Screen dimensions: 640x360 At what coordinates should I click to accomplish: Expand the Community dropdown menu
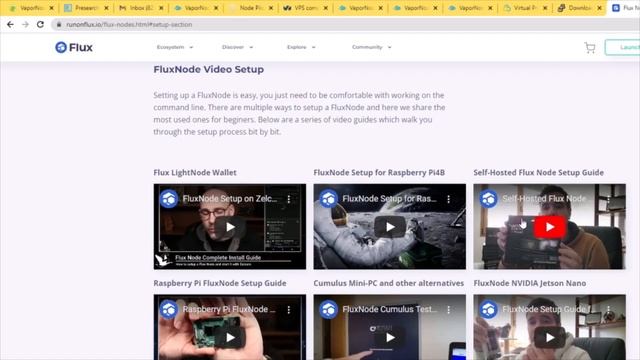371,47
